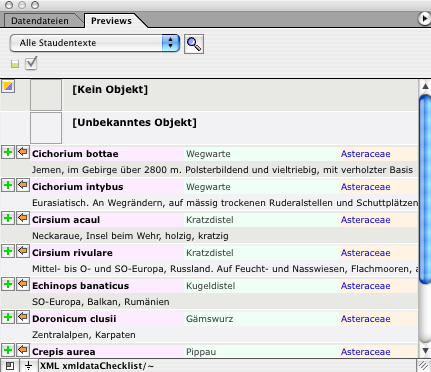This screenshot has width=431, height=372.
Task: Click description starting 'Mittel- bis O-'
Action: click(225, 269)
